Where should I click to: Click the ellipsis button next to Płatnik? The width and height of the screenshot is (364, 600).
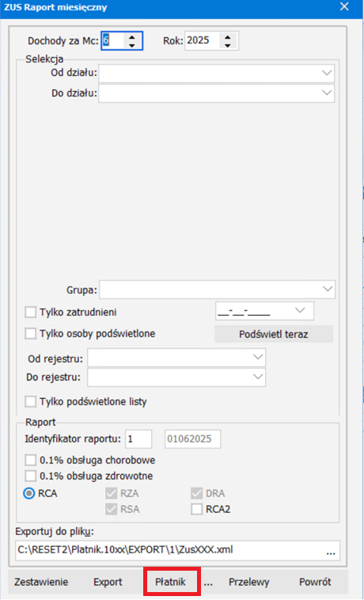(208, 582)
